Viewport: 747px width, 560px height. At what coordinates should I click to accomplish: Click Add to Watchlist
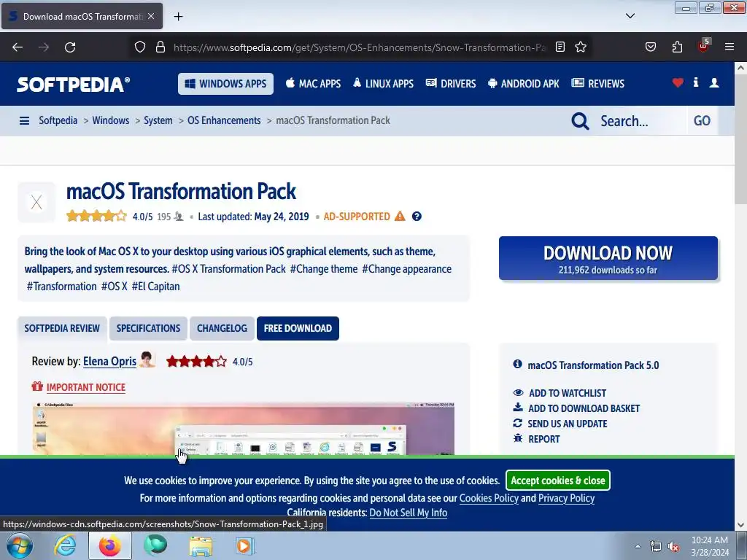point(567,393)
